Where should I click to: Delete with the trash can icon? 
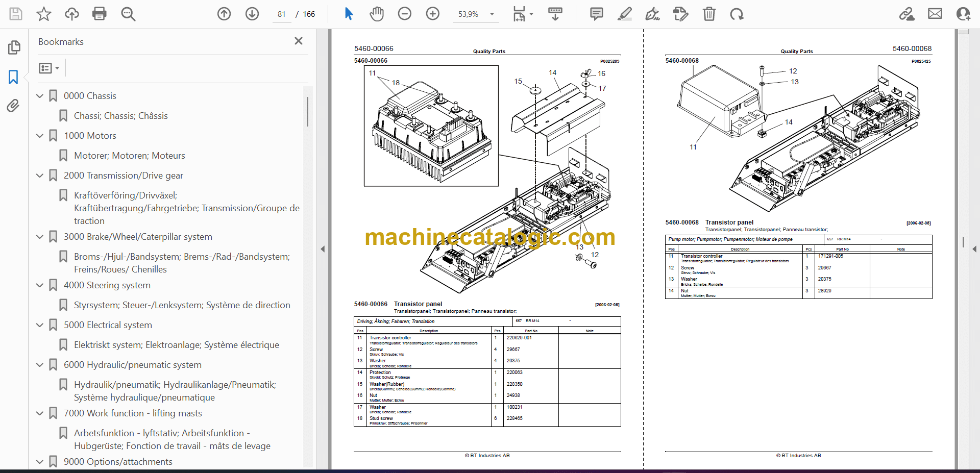(709, 14)
